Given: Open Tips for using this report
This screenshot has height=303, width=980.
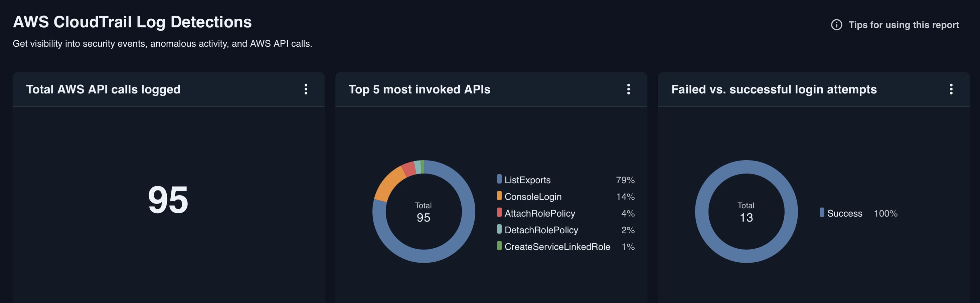Looking at the screenshot, I should [903, 24].
